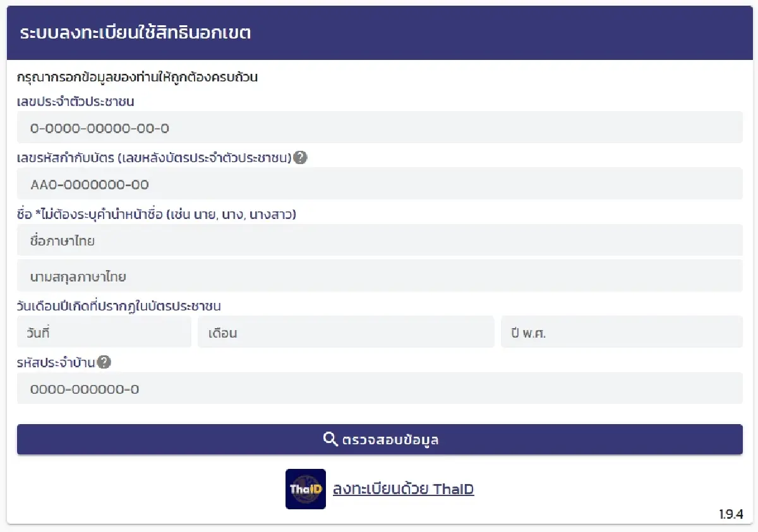Select the ชื่อภาษาไทย first name field
This screenshot has width=758, height=532.
[379, 240]
